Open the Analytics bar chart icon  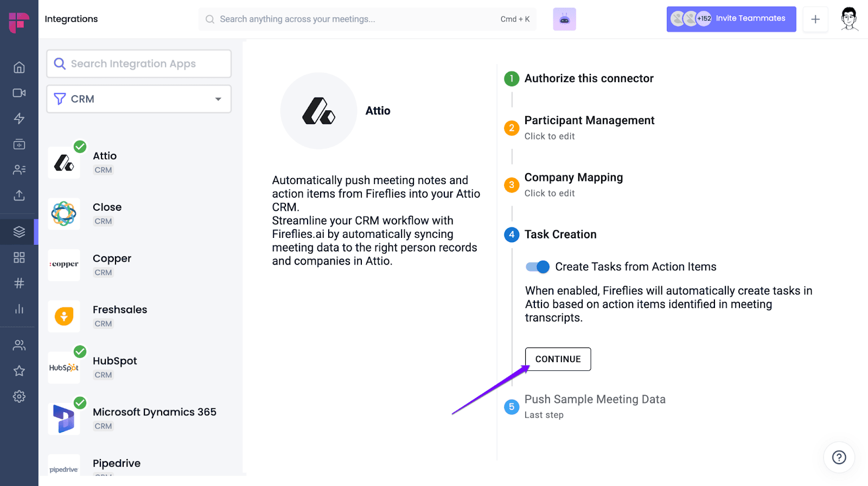point(19,309)
